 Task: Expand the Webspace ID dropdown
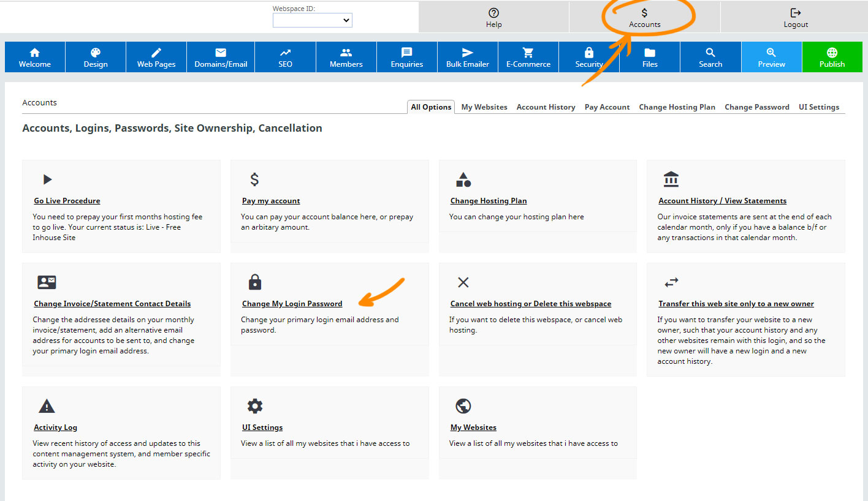click(313, 20)
